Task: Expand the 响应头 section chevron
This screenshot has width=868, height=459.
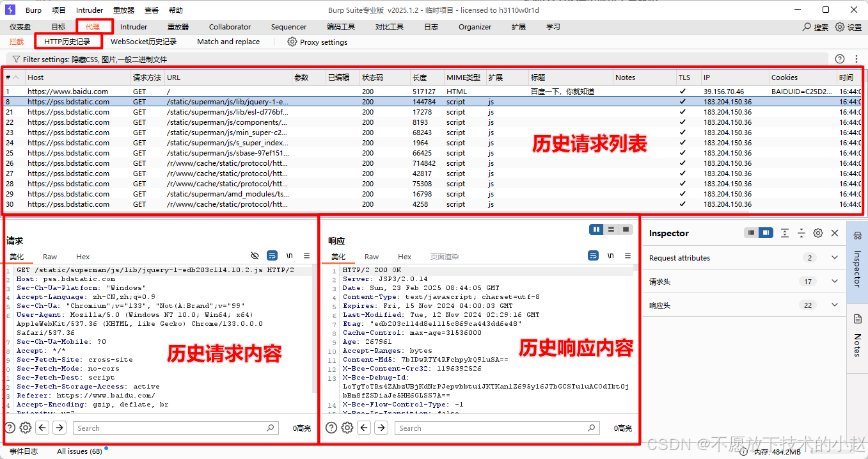Action: tap(834, 305)
